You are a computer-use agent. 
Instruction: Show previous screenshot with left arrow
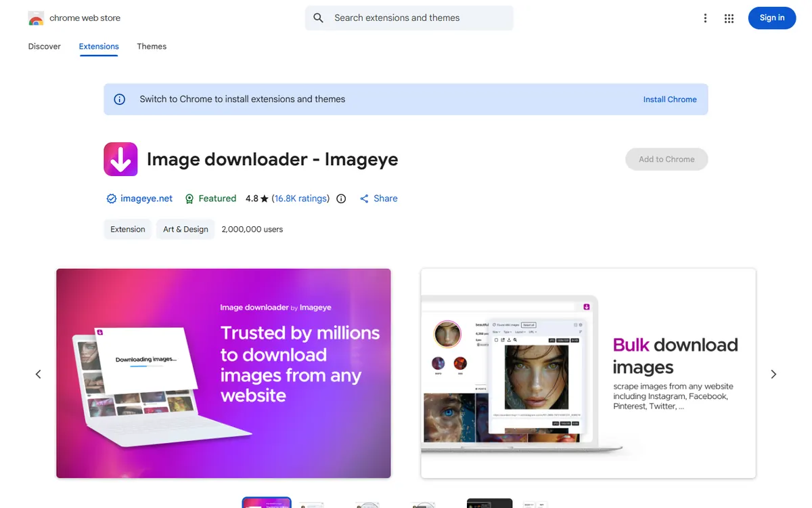[39, 374]
